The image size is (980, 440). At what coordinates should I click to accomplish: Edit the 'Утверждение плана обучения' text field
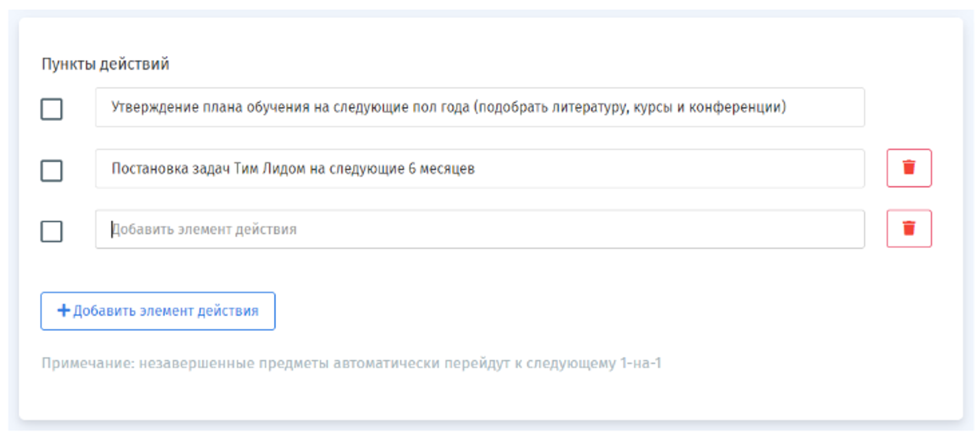click(480, 107)
